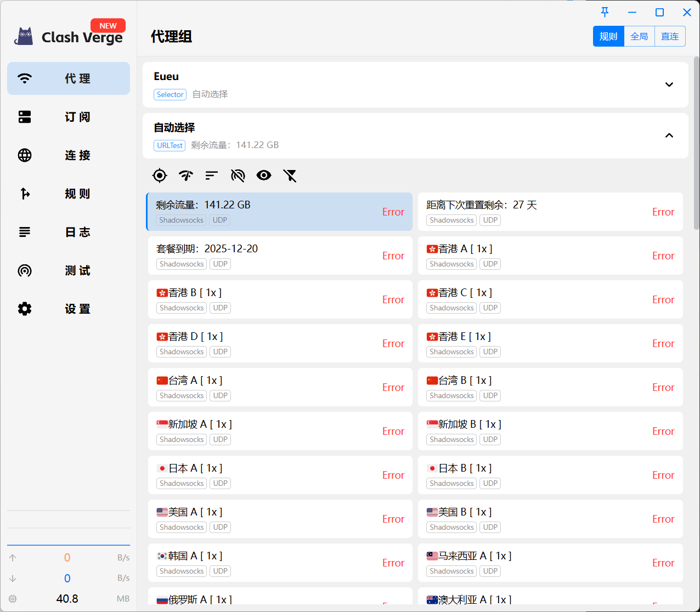Open the 订阅 subscriptions page
The width and height of the screenshot is (700, 612).
pos(69,117)
